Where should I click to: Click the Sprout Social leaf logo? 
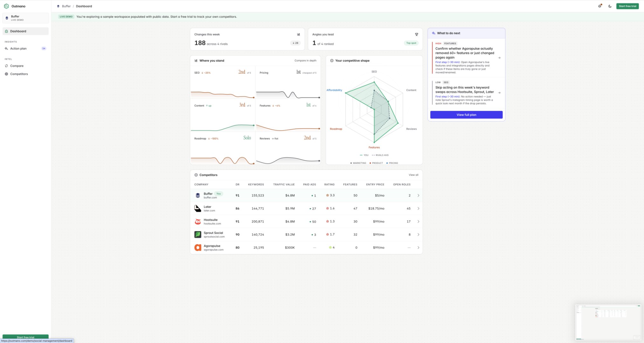198,234
